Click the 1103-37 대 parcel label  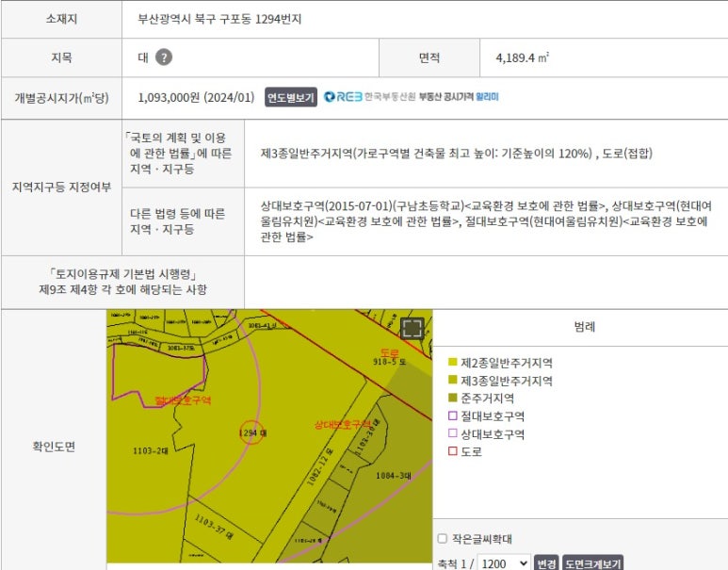click(214, 527)
